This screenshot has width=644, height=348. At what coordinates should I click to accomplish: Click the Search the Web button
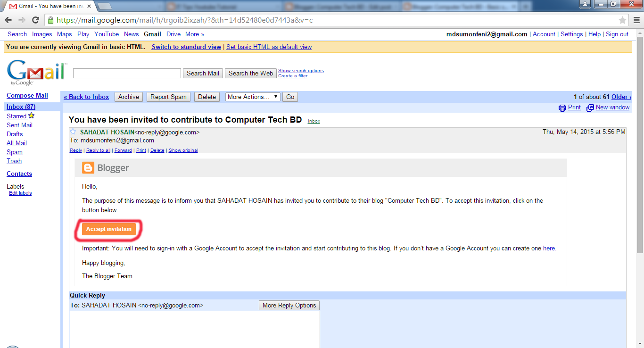(251, 73)
